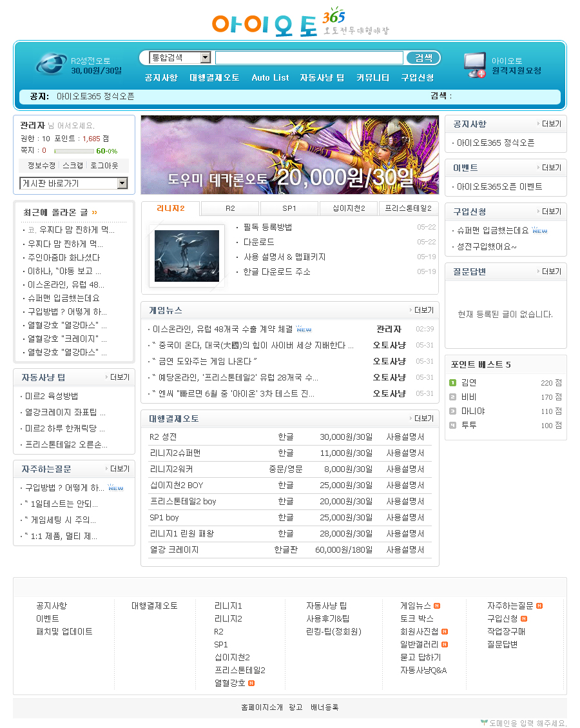Open the 구입신청 navigation menu
This screenshot has height=728, width=580.
pos(418,77)
